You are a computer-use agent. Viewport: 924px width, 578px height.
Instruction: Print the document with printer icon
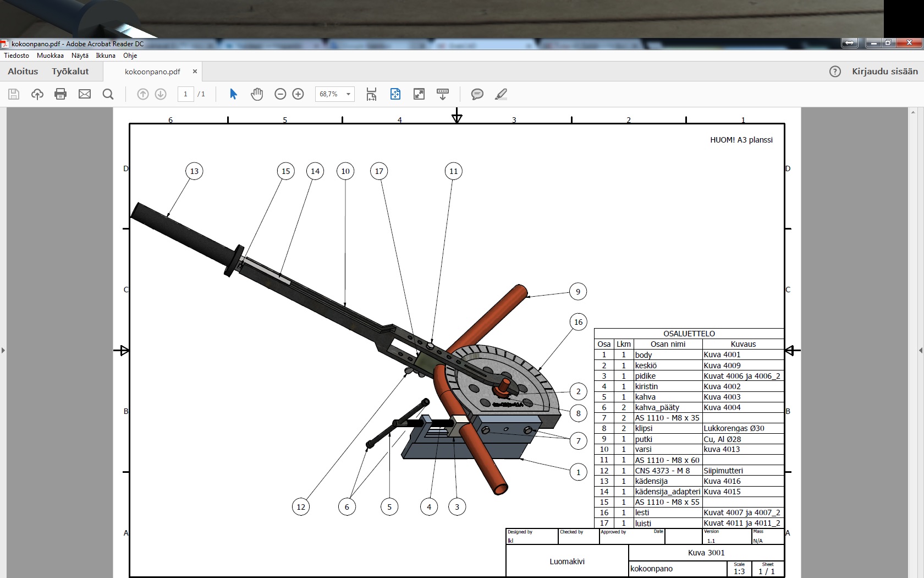61,94
